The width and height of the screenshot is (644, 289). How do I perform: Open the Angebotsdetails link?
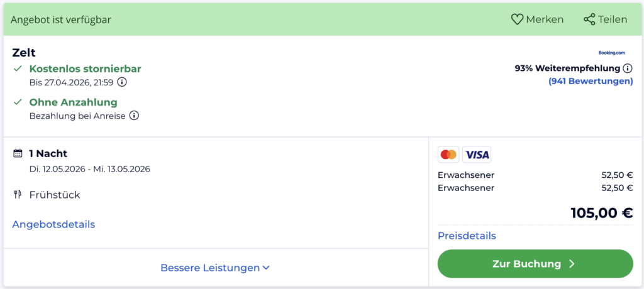tap(53, 224)
